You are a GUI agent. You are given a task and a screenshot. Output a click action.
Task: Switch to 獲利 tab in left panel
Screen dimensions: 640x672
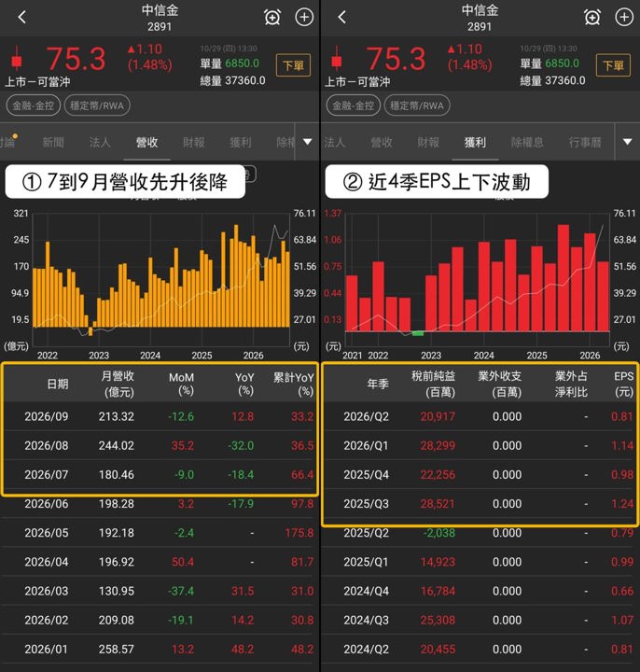[241, 142]
